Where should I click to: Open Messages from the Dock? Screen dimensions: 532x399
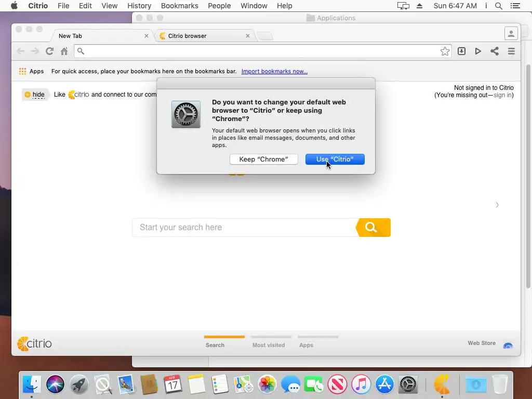[290, 384]
